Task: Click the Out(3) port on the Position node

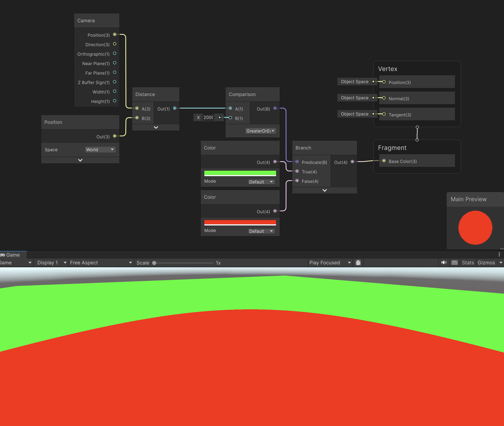Action: (x=115, y=136)
